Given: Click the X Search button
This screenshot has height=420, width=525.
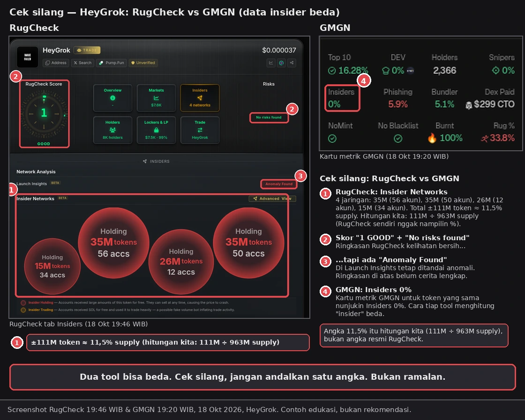Looking at the screenshot, I should pyautogui.click(x=82, y=63).
